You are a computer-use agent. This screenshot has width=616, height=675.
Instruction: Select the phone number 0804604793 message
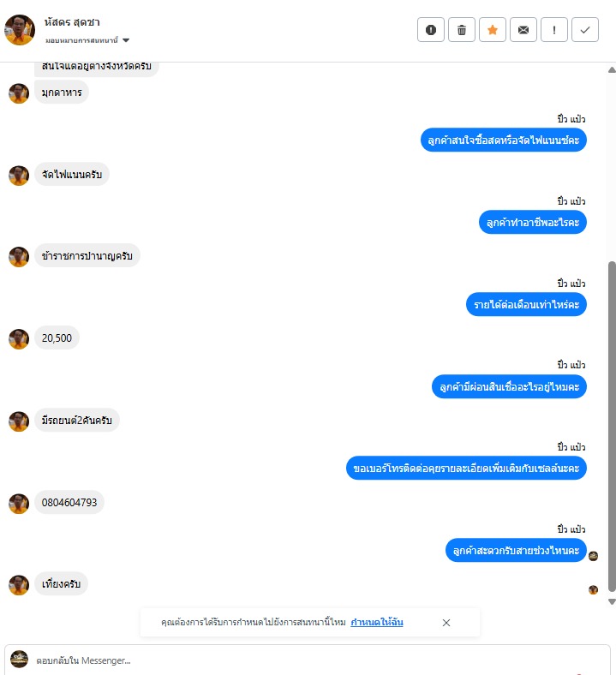[x=69, y=502]
